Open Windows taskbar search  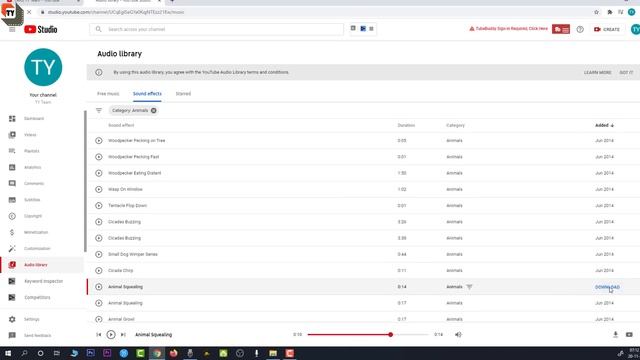[24, 353]
